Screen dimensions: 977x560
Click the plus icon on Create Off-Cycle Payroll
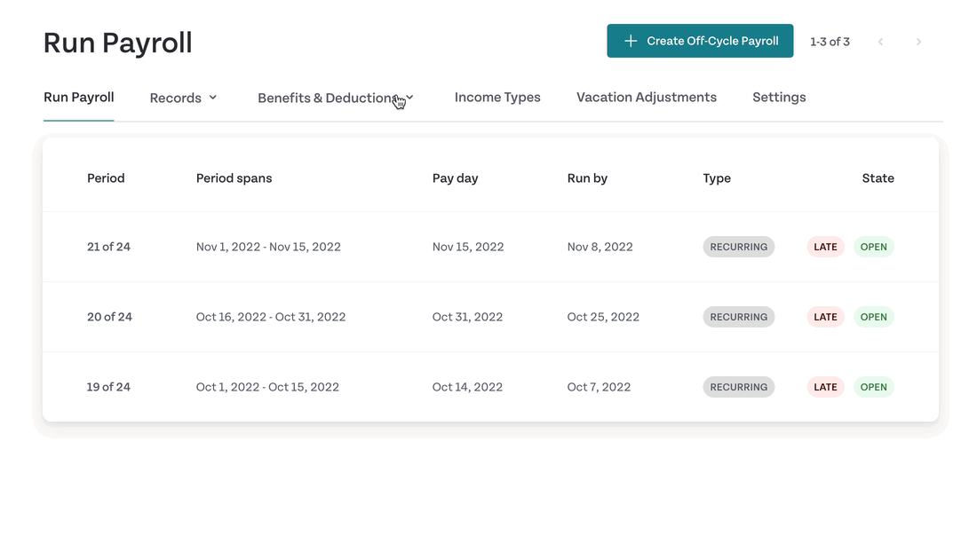(x=631, y=41)
